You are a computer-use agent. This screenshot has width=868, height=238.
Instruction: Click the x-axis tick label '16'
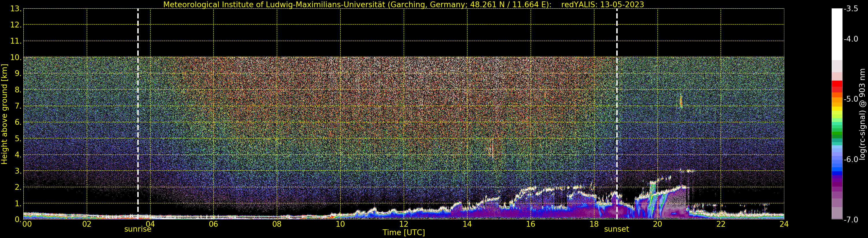pyautogui.click(x=530, y=224)
